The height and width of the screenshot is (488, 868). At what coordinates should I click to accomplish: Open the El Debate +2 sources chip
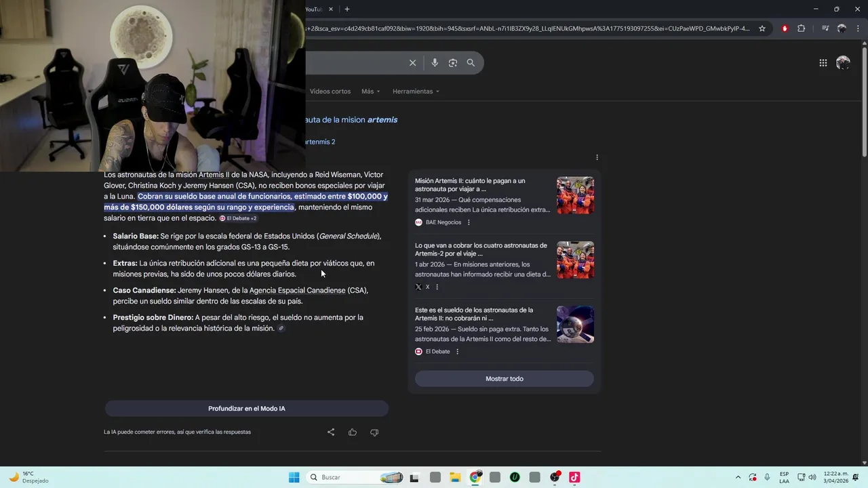click(238, 218)
